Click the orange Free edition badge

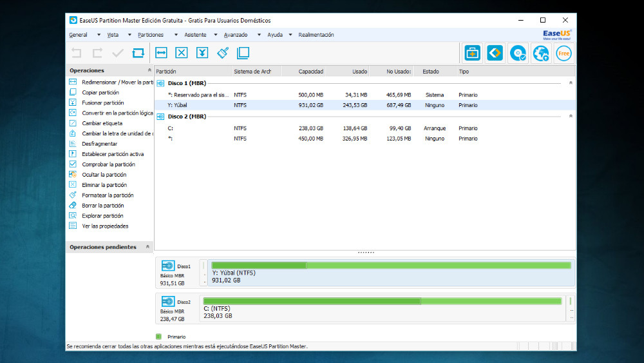(563, 53)
